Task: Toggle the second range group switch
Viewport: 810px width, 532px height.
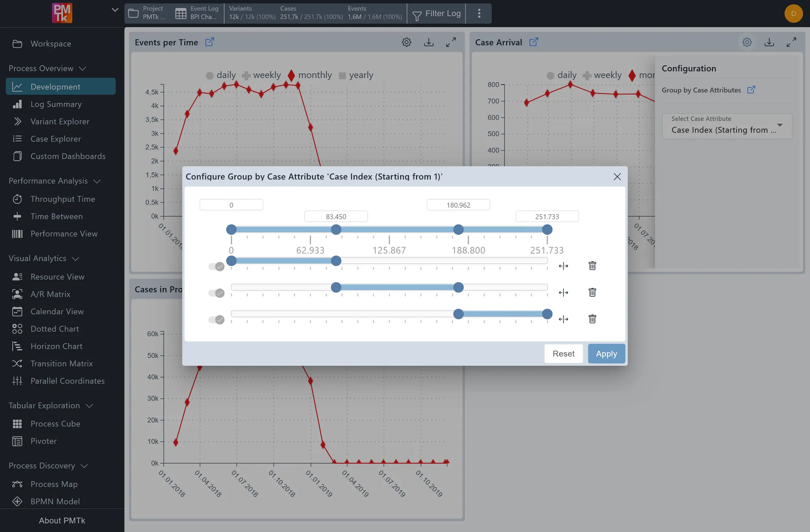Action: [x=216, y=293]
